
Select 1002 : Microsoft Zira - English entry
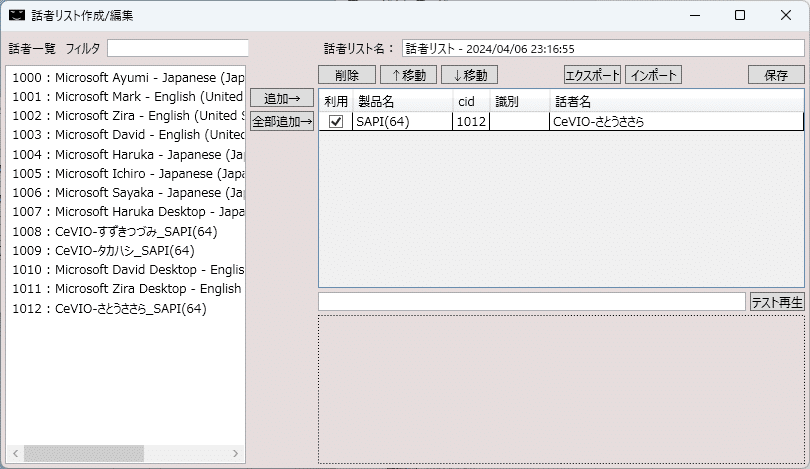pyautogui.click(x=126, y=116)
